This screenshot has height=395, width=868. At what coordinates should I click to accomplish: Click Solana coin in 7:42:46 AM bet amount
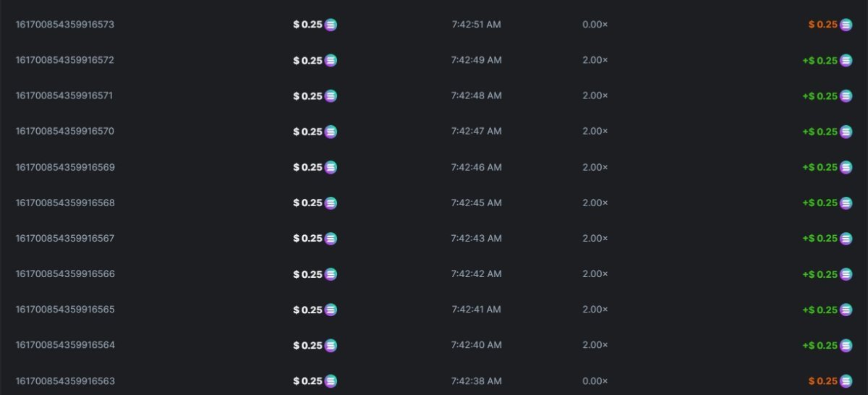(331, 167)
